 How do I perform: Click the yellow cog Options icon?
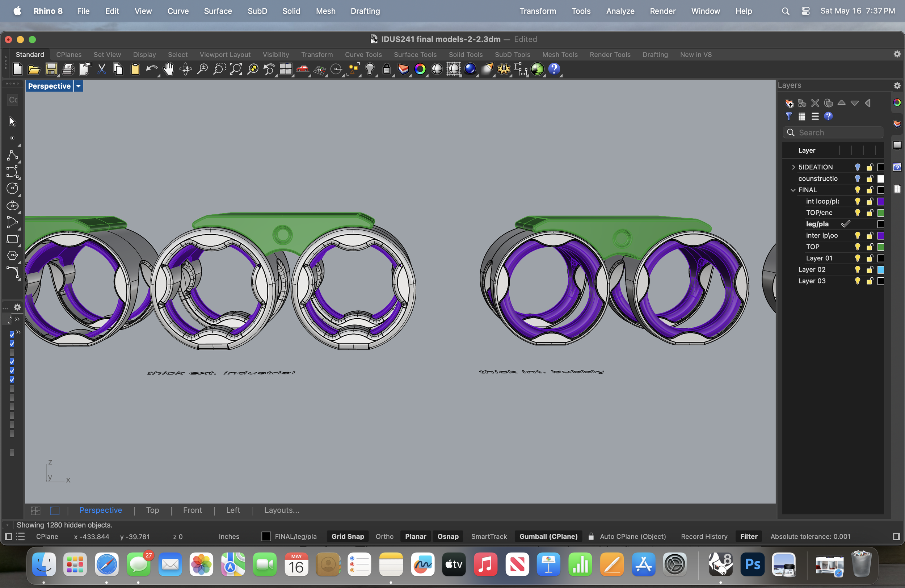pos(504,69)
